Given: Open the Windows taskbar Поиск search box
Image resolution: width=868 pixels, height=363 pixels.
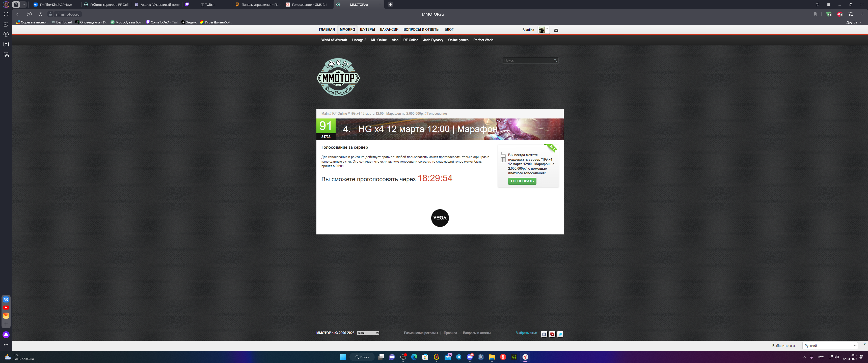Looking at the screenshot, I should point(362,357).
